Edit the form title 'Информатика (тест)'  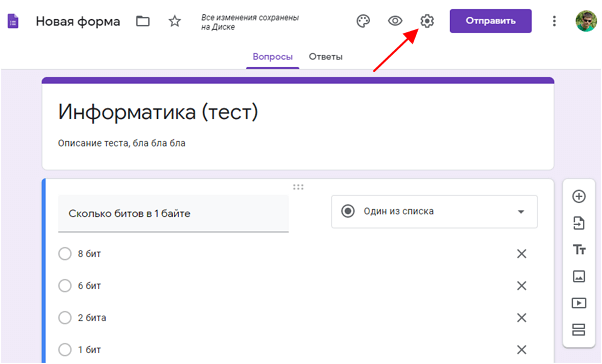click(x=158, y=112)
